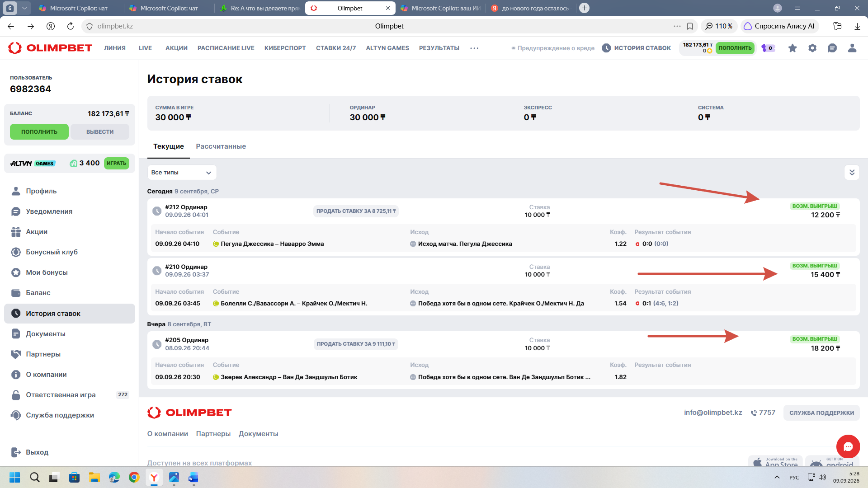Viewport: 868px width, 488px height.
Task: Sell bet #205 for 9 111,10
Action: (x=356, y=344)
